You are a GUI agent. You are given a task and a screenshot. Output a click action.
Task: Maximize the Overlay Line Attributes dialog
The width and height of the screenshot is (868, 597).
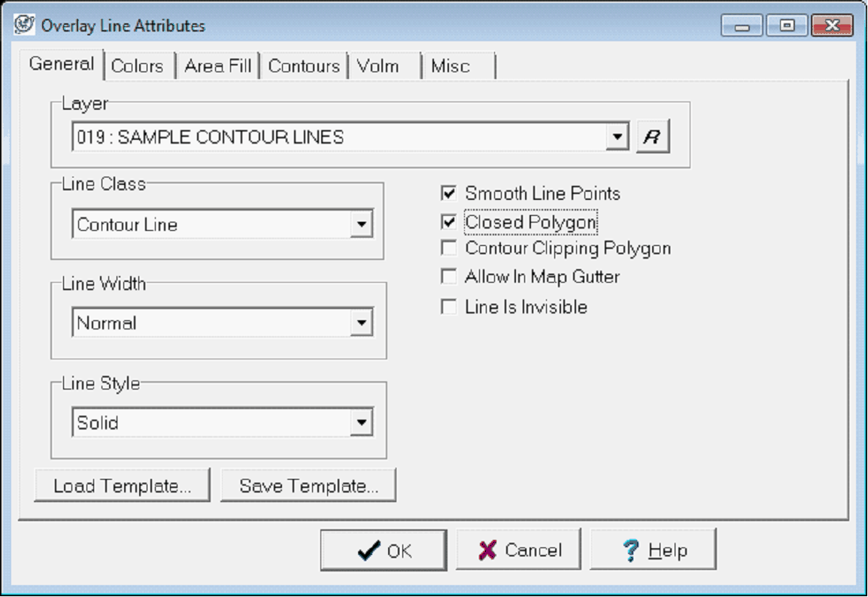coord(787,26)
